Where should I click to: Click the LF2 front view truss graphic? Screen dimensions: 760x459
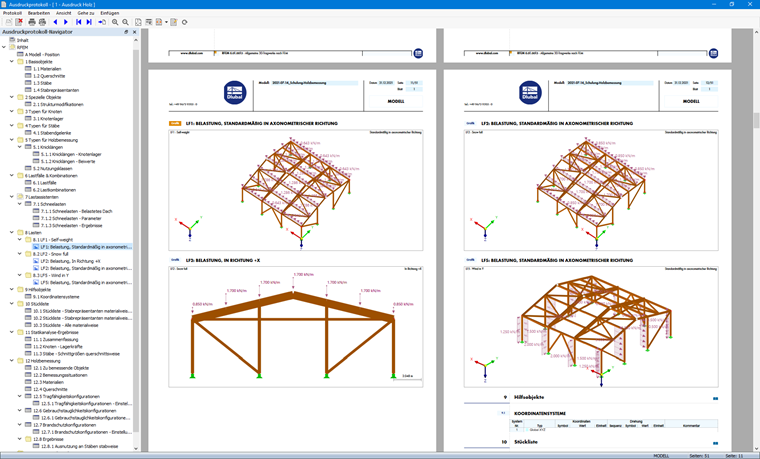pyautogui.click(x=296, y=326)
